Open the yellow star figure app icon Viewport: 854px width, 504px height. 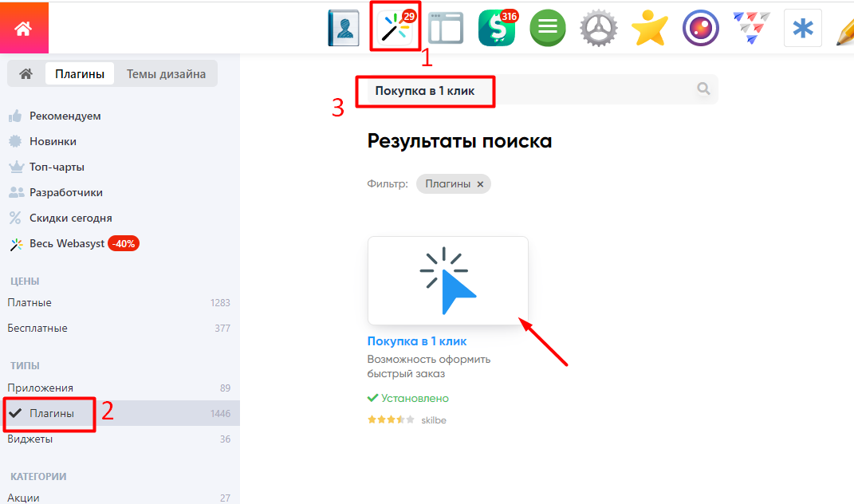coord(649,30)
